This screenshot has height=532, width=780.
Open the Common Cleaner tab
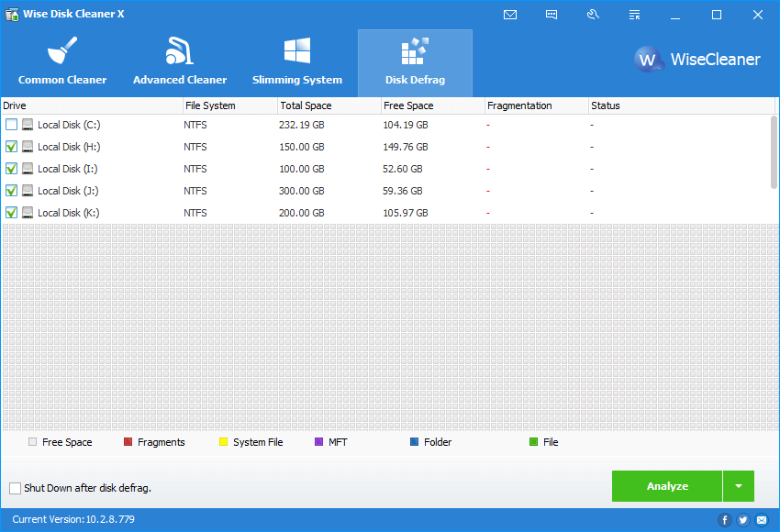pos(62,63)
